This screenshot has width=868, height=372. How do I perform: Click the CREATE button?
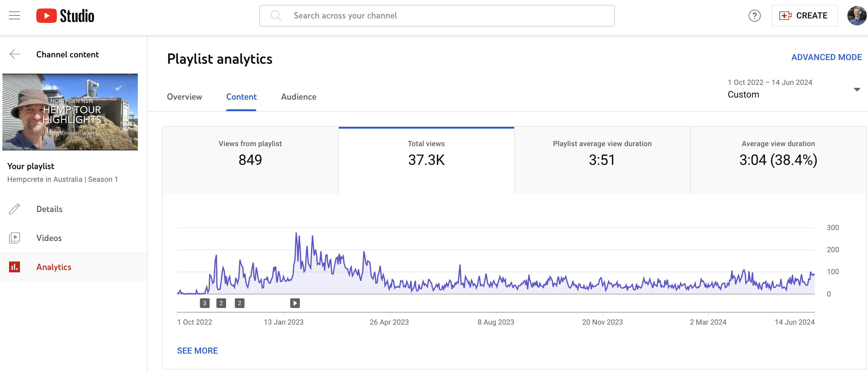pyautogui.click(x=805, y=15)
